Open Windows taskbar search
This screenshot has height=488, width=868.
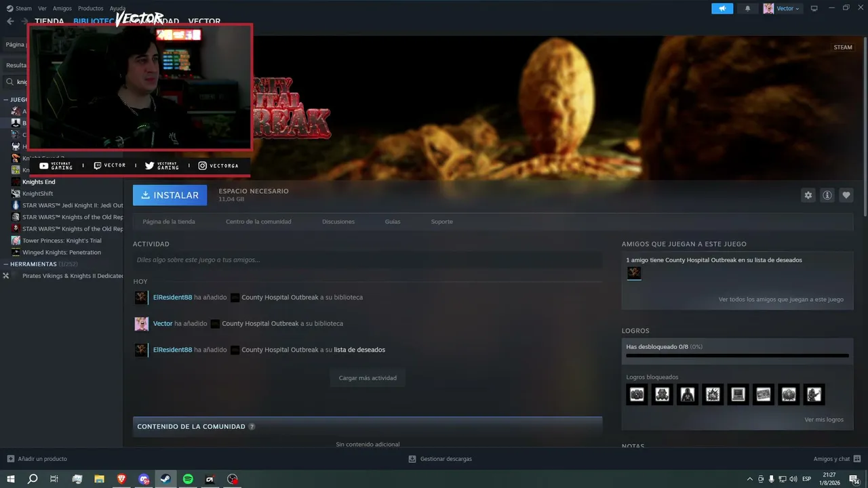click(x=33, y=479)
